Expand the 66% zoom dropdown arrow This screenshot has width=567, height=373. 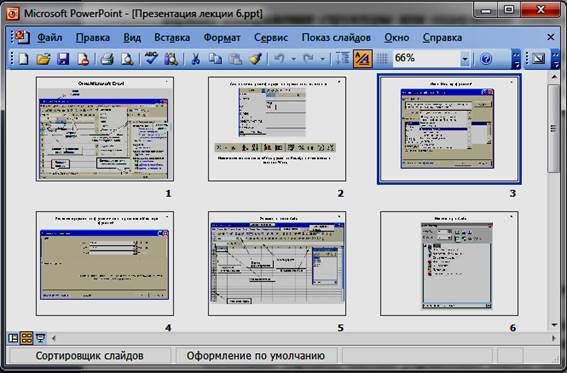(465, 59)
